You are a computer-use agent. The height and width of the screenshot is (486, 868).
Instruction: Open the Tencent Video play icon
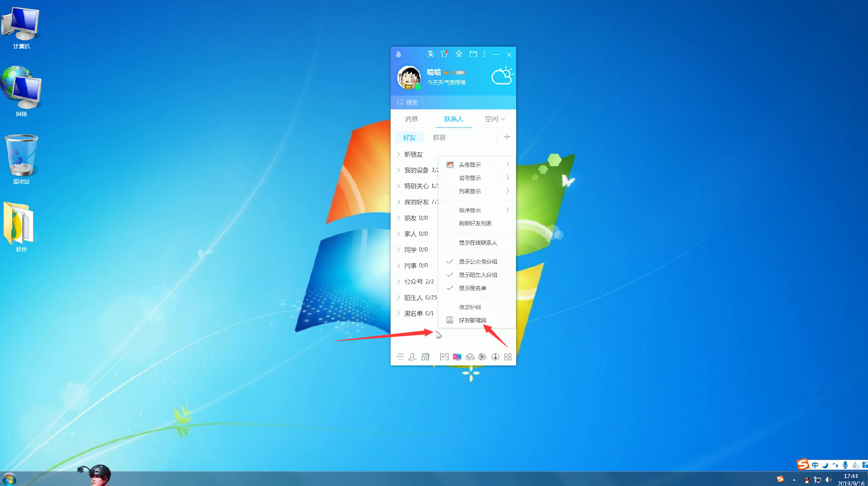click(x=482, y=357)
